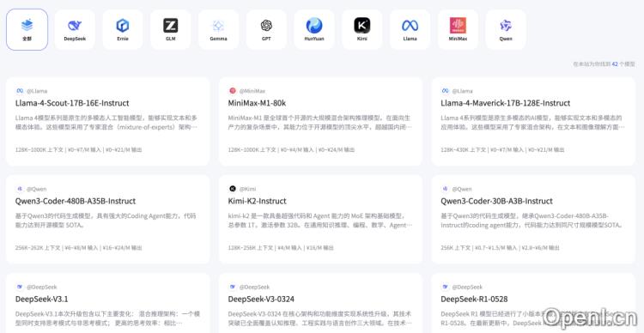This screenshot has height=333, width=644.
Task: Open DeepSeek-V3-0324 model title
Action: click(261, 299)
